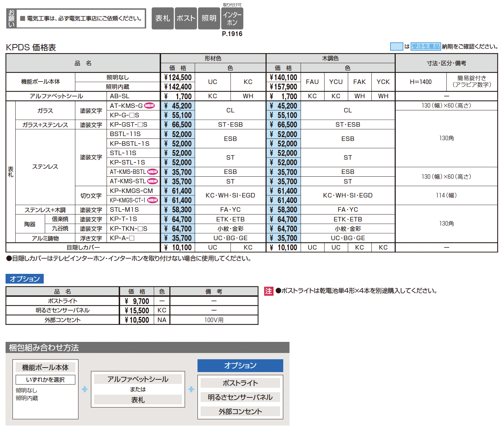Image resolution: width=504 pixels, height=429 pixels.
Task: Click the P.1916 page reference
Action: click(x=232, y=34)
